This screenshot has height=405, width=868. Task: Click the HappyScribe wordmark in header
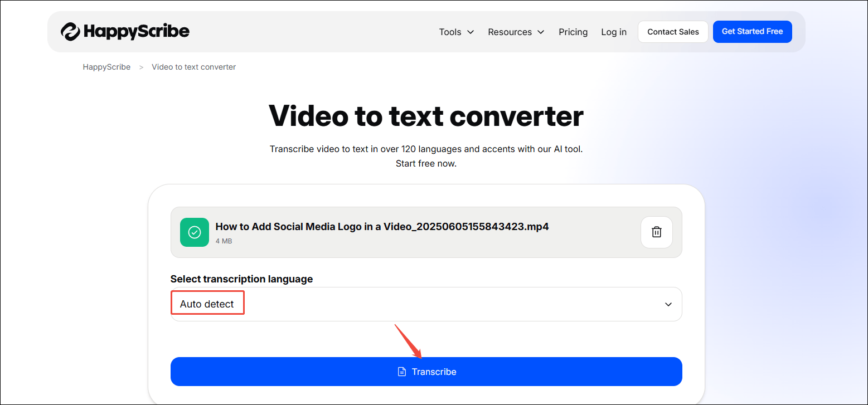pos(137,32)
